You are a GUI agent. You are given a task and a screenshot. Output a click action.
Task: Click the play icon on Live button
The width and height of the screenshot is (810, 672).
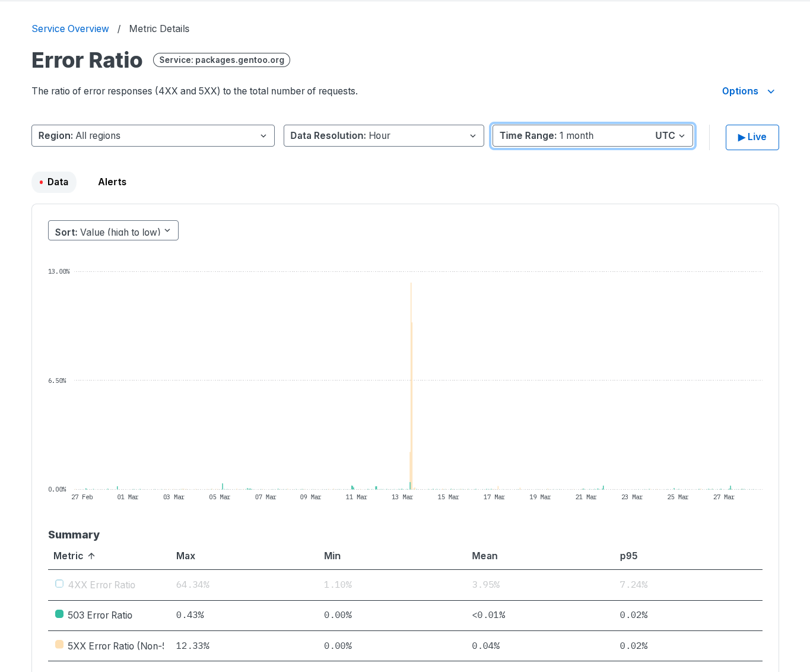pyautogui.click(x=741, y=137)
